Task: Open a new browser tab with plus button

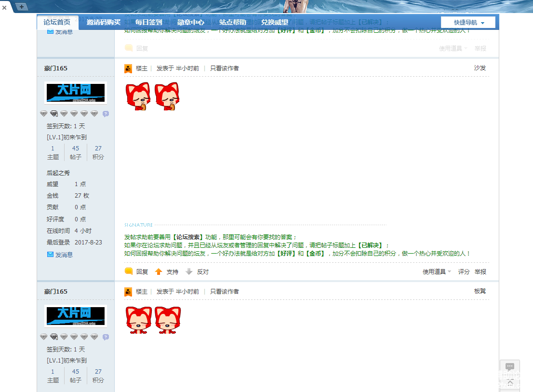Action: (x=21, y=6)
